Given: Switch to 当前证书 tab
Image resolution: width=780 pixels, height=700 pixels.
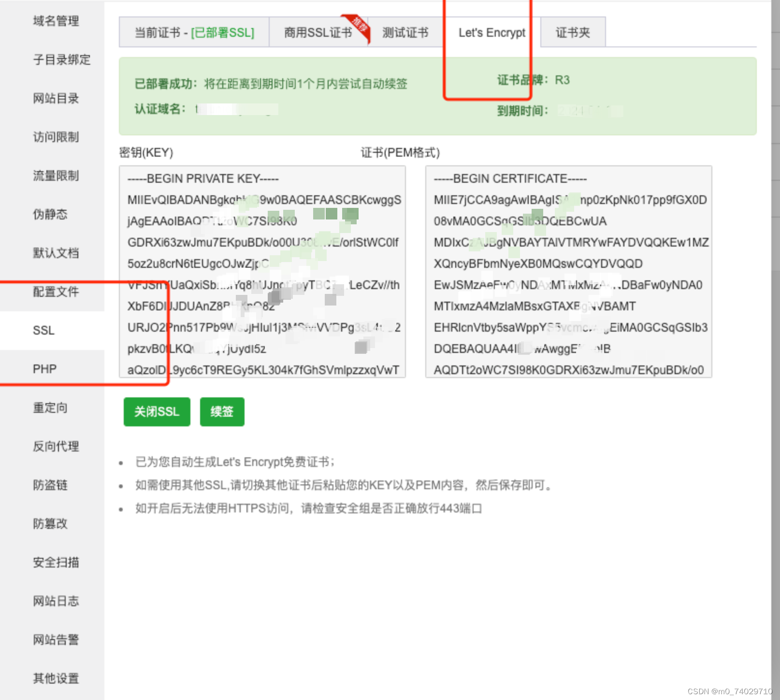Looking at the screenshot, I should [193, 33].
